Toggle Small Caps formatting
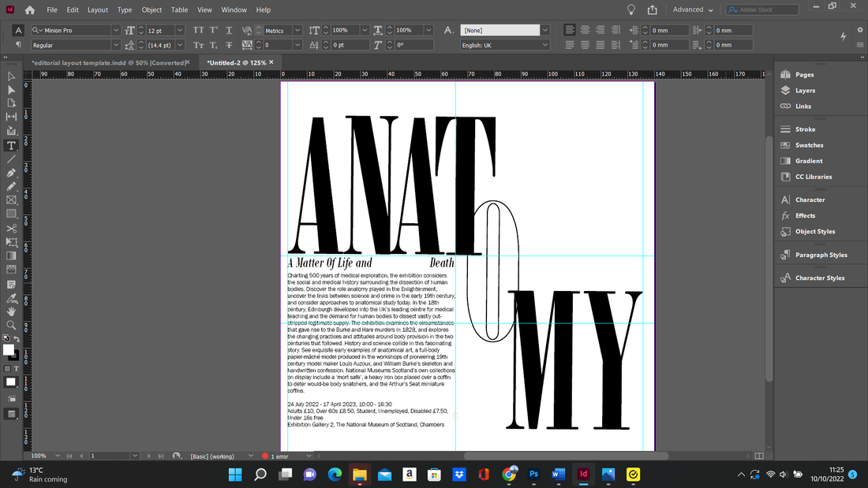 pyautogui.click(x=198, y=45)
